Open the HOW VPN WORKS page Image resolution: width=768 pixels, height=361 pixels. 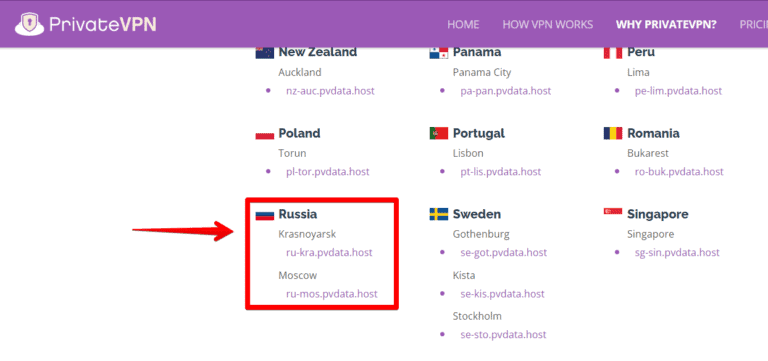tap(548, 24)
